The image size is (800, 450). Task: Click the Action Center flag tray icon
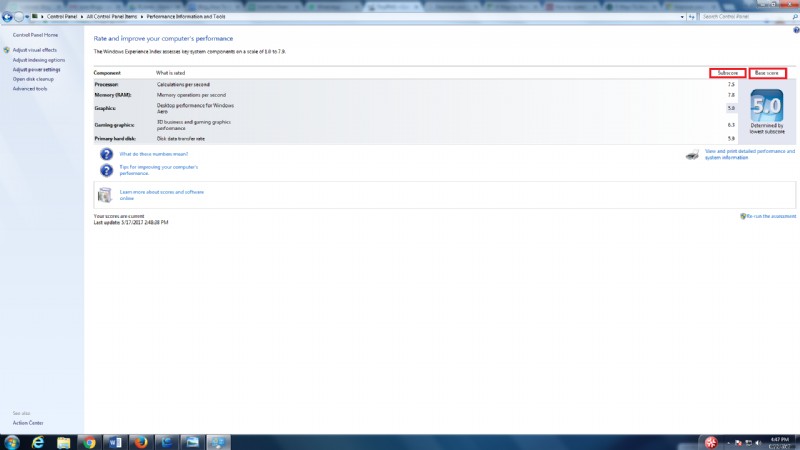738,443
